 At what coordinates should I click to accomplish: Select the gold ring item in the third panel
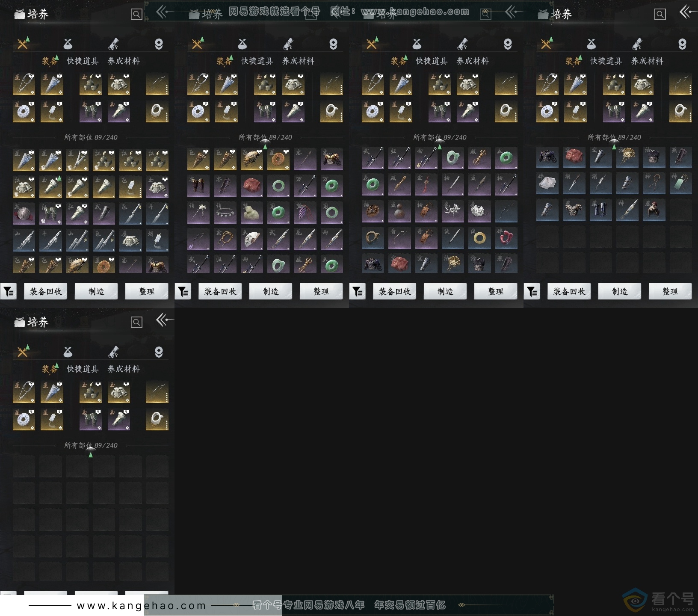point(479,239)
